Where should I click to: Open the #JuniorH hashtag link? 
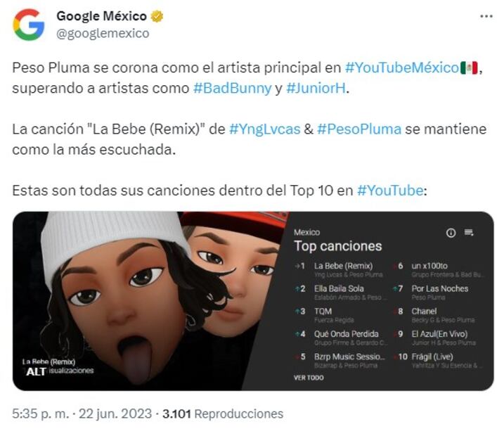(x=316, y=88)
